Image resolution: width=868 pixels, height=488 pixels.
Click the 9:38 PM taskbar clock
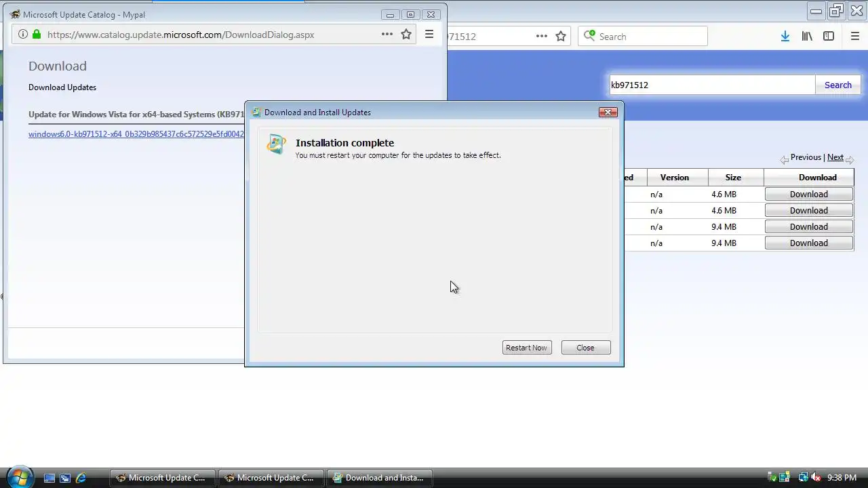[842, 478]
